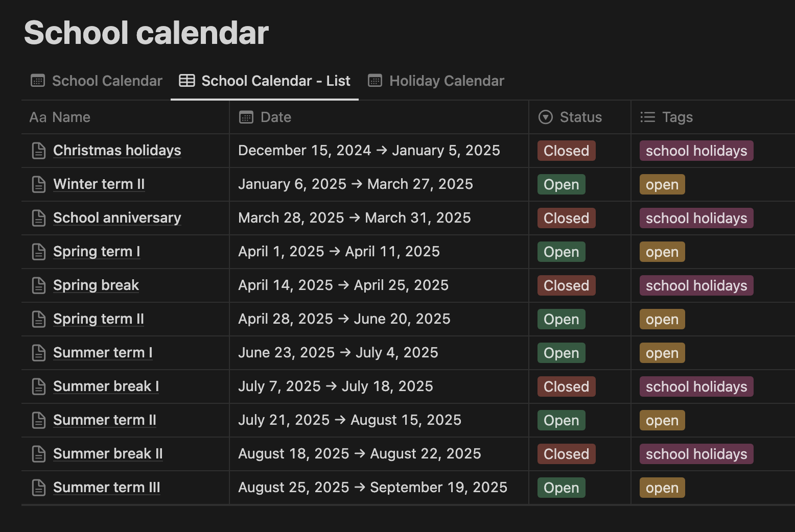This screenshot has width=795, height=532.
Task: Click the Aa icon in Name column header
Action: tap(38, 117)
